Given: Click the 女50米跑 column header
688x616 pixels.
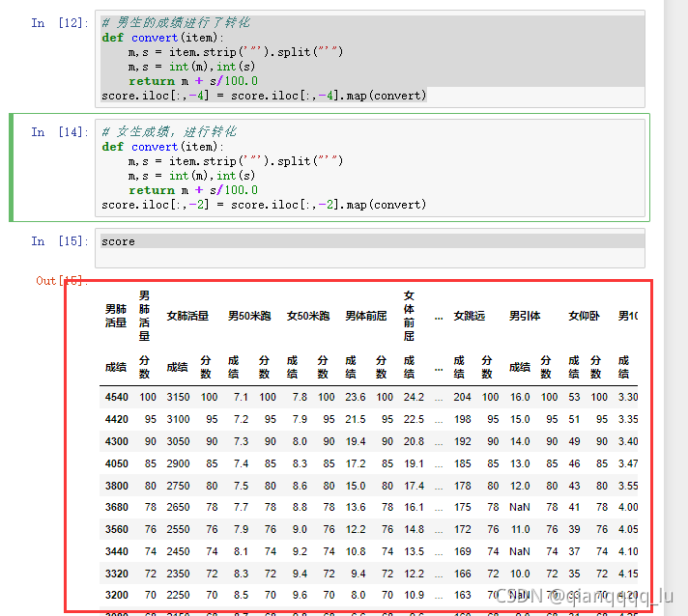Looking at the screenshot, I should click(308, 316).
